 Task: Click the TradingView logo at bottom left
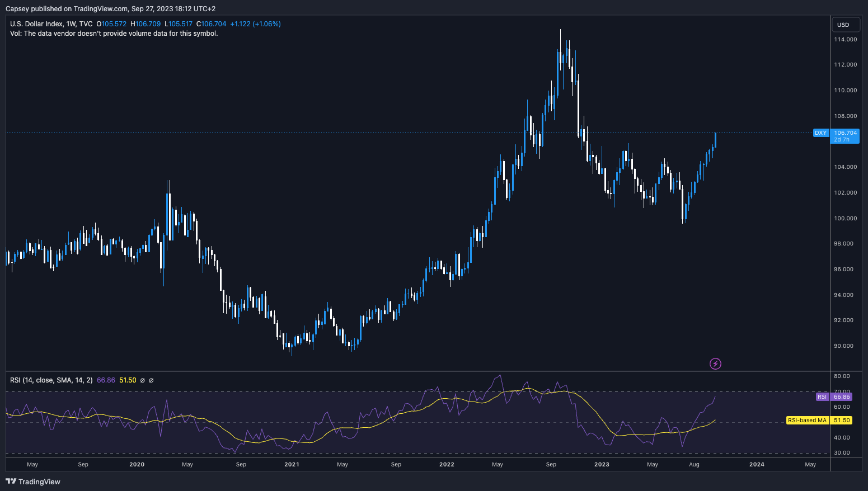[x=33, y=481]
